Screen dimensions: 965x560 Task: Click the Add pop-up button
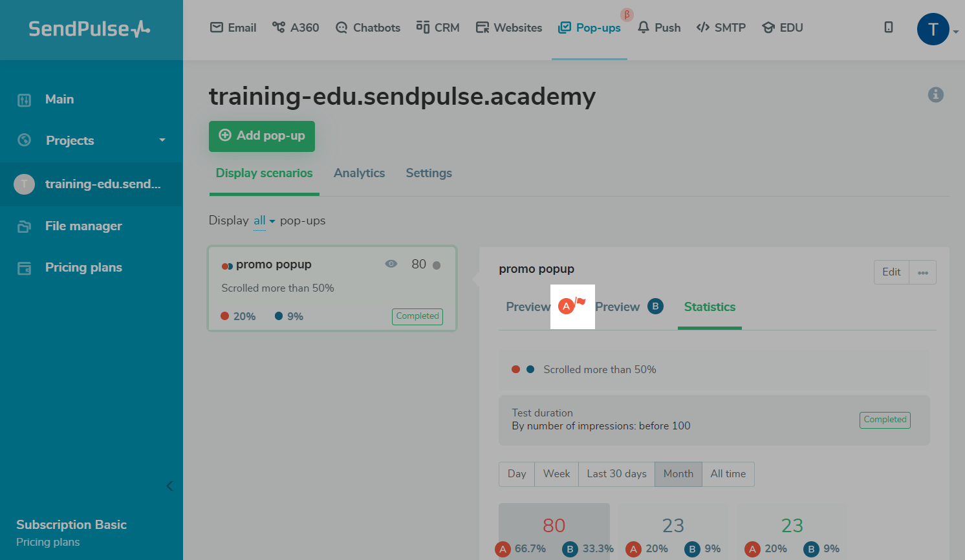click(x=262, y=136)
